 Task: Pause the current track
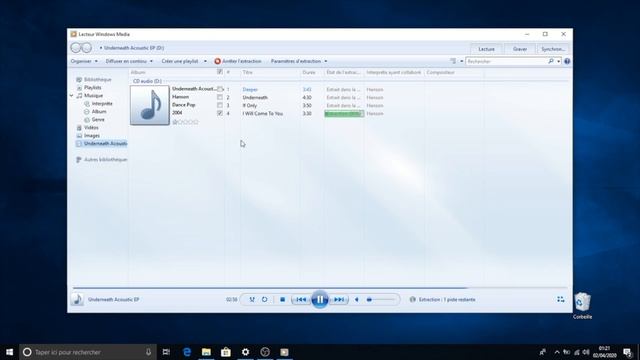(320, 300)
